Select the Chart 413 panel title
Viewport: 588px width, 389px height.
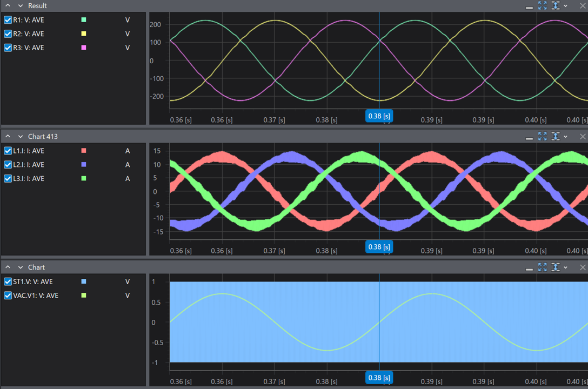click(x=43, y=137)
